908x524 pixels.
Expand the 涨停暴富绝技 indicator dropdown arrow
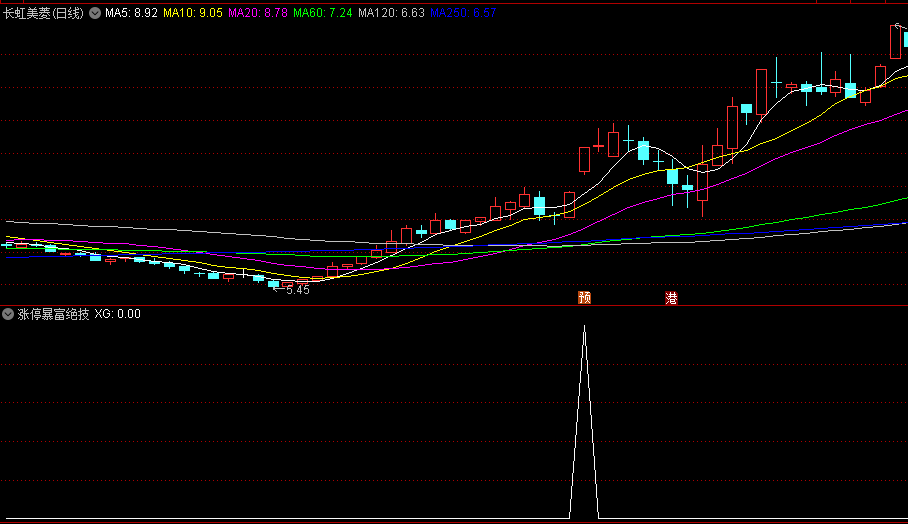click(8, 314)
